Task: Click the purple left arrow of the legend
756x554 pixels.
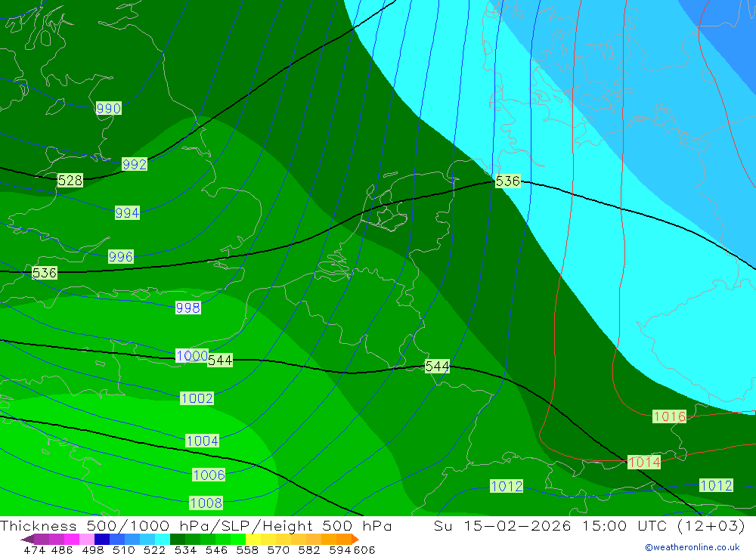Action: tap(27, 539)
